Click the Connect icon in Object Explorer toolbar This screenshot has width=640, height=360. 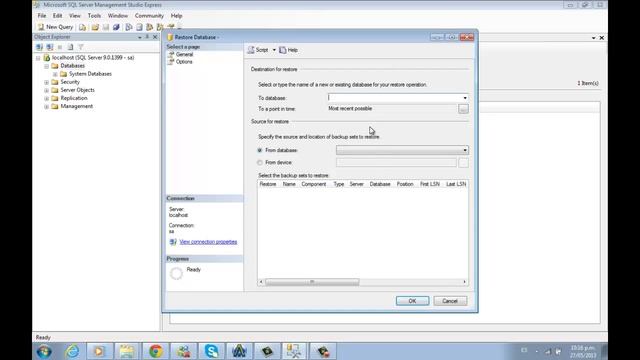coord(39,47)
